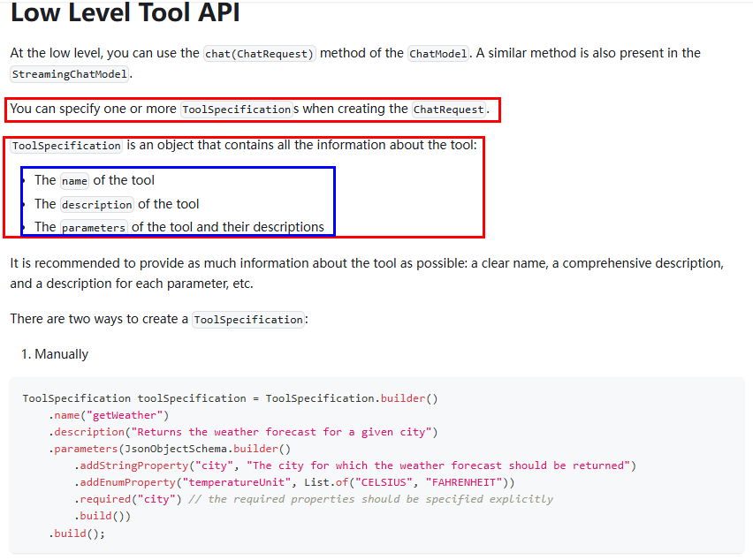Click the inline code "description" in bullet list

click(97, 204)
